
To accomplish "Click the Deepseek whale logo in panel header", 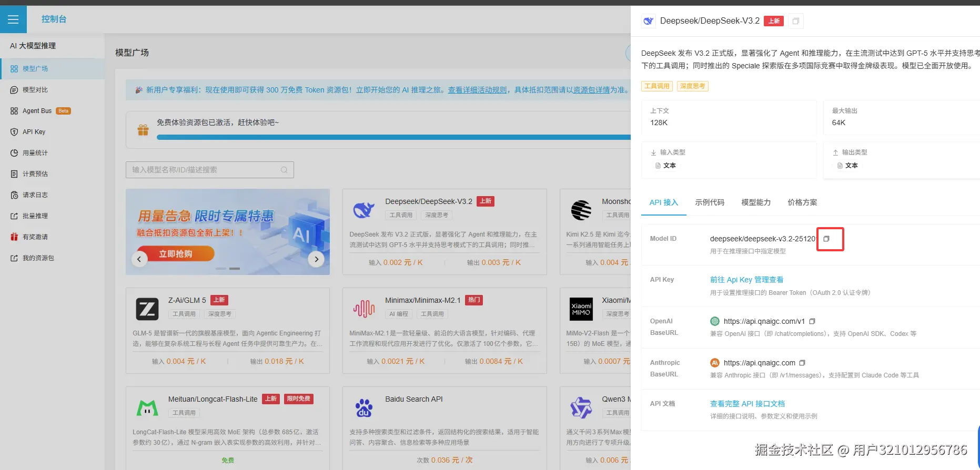I will pos(649,21).
